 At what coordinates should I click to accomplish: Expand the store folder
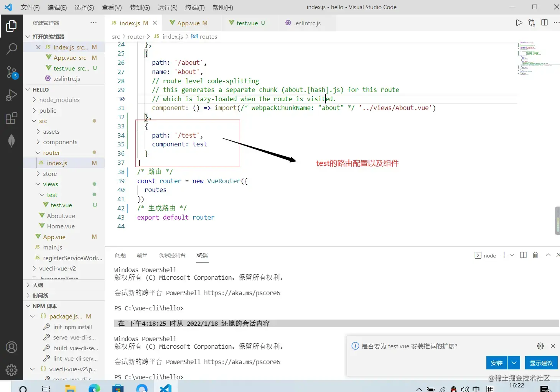[64, 174]
